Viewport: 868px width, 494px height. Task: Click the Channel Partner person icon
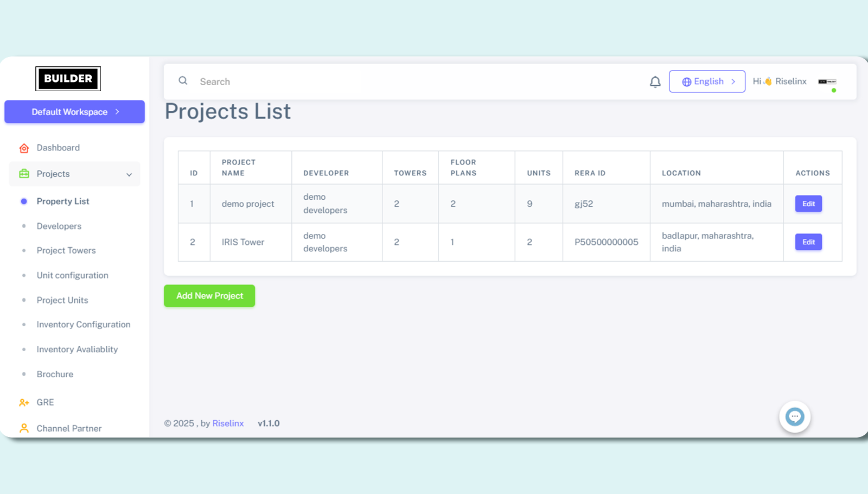click(24, 428)
